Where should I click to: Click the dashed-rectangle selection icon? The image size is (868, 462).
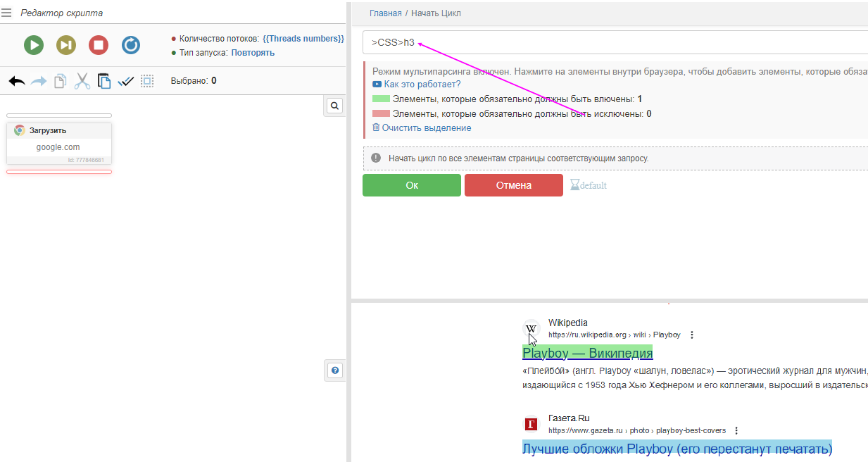[147, 81]
